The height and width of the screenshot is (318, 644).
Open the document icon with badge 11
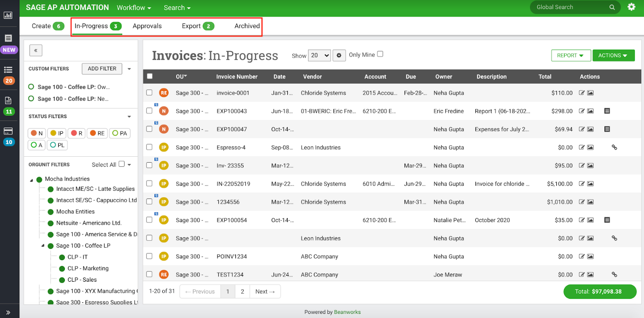pos(8,100)
